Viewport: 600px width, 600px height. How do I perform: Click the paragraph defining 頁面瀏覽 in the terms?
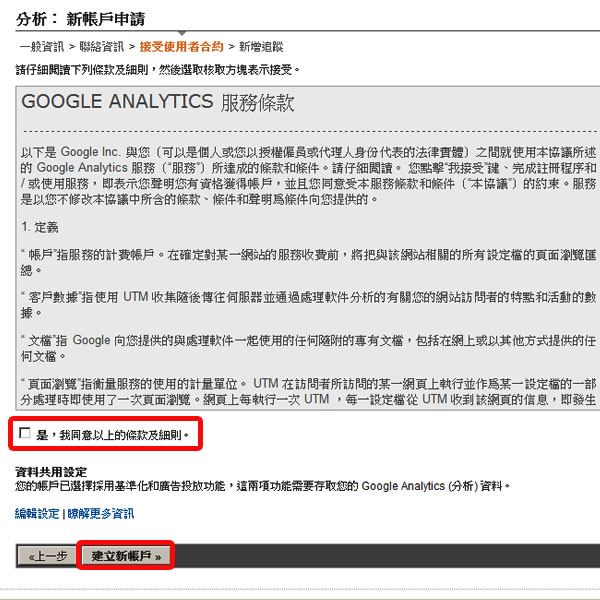pyautogui.click(x=309, y=391)
